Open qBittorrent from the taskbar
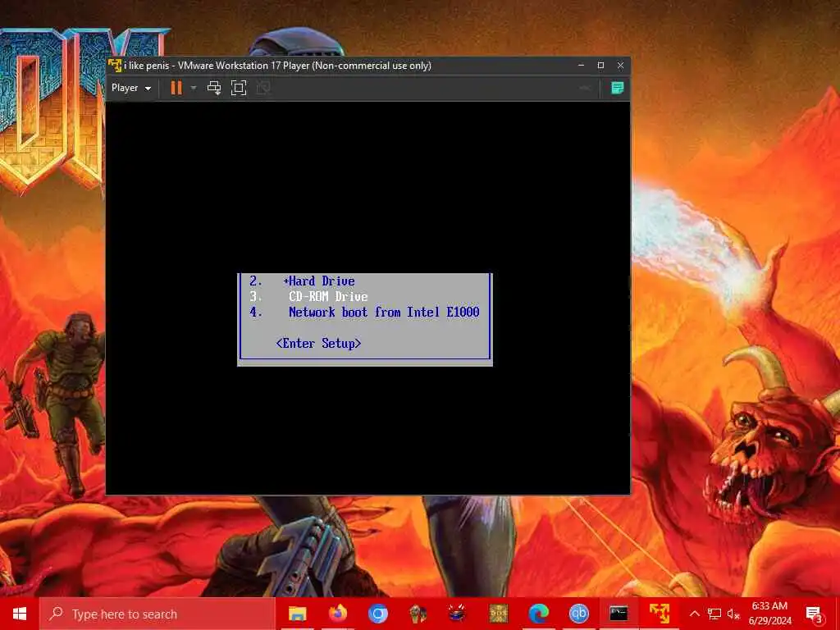This screenshot has width=840, height=630. point(578,614)
